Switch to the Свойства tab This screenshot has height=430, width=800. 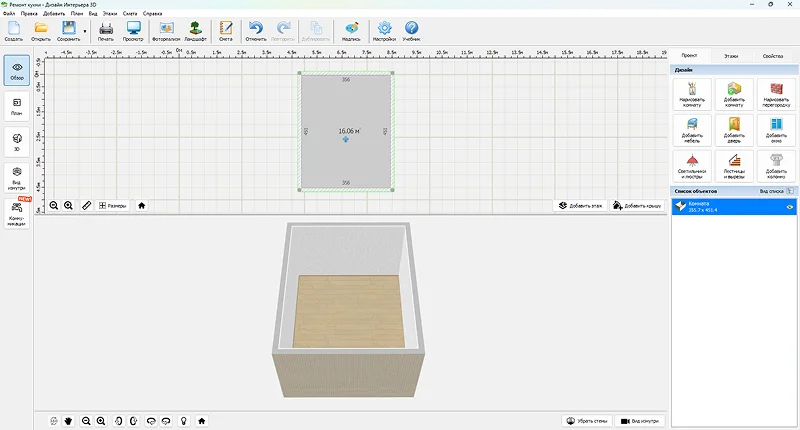coord(772,56)
